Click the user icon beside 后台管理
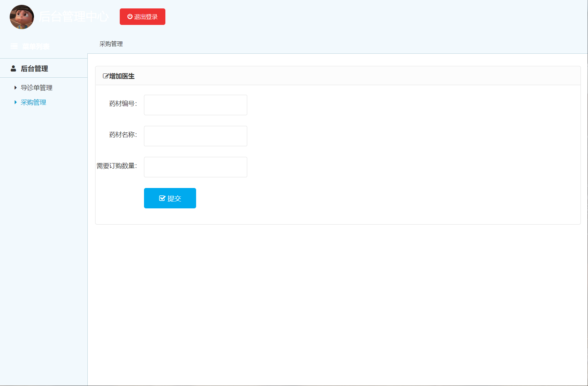 pyautogui.click(x=13, y=68)
